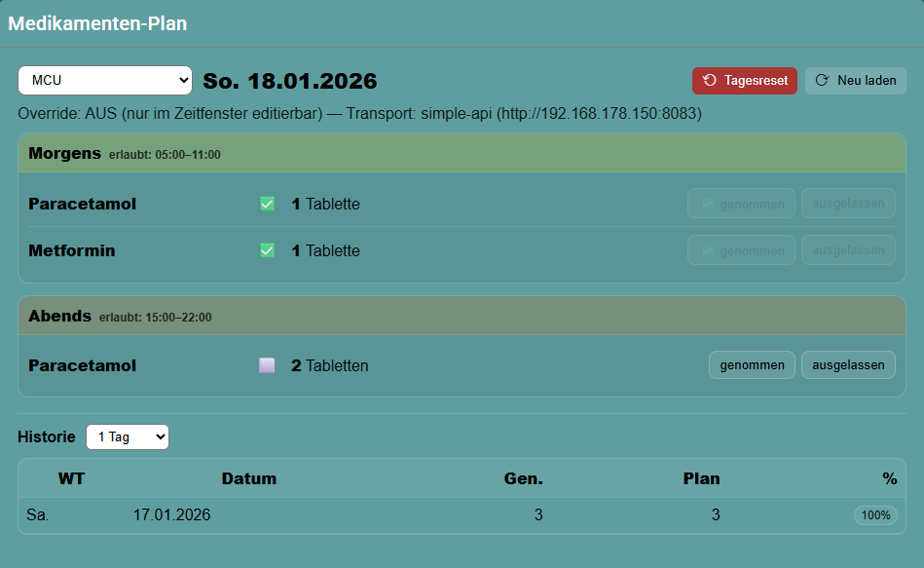
Task: Mark evening Paracetamol as genommen
Action: tap(752, 365)
